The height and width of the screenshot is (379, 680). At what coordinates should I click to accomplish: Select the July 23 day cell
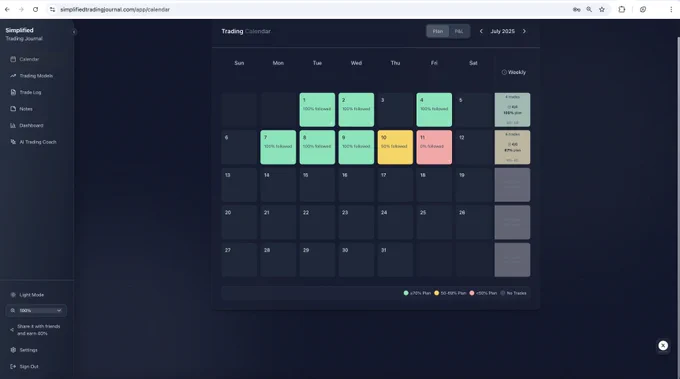point(356,222)
